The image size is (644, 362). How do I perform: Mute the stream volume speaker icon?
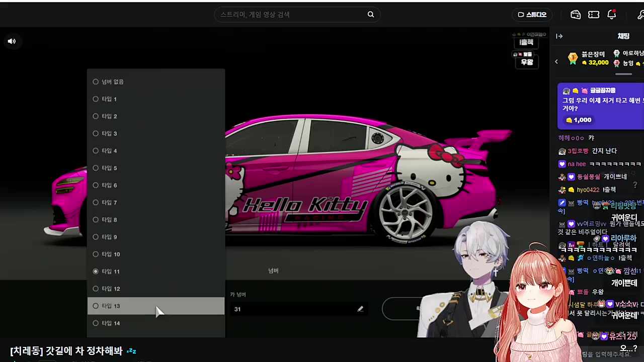point(12,41)
